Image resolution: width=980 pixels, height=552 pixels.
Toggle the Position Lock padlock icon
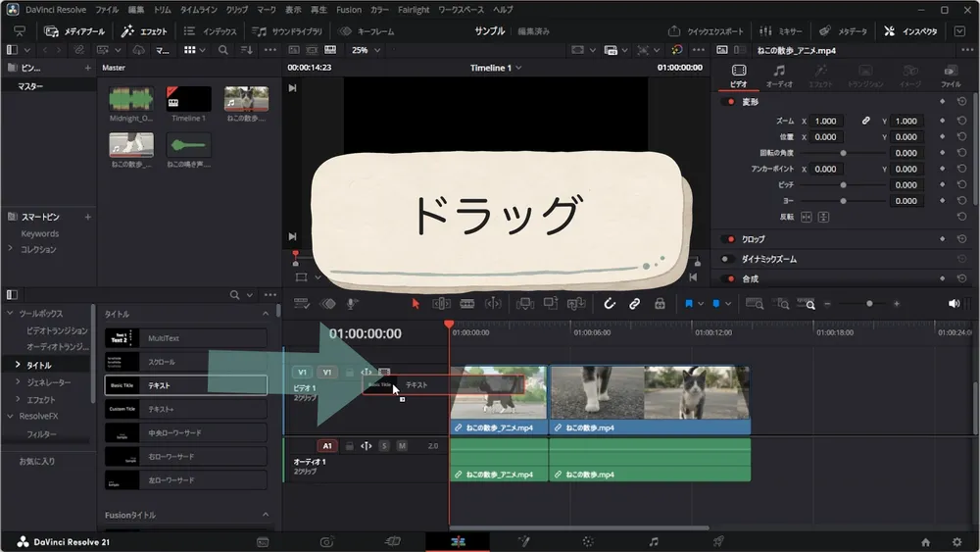(x=660, y=304)
